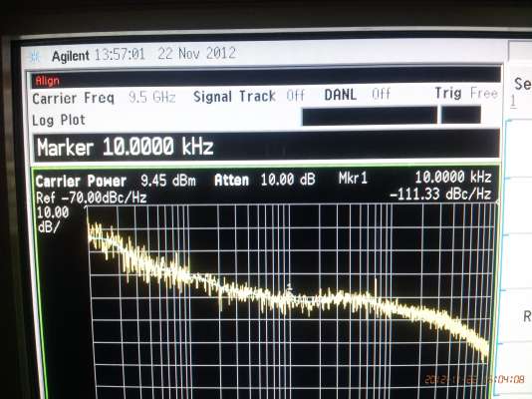Viewport: 532px width, 399px height.
Task: Click the Mkr1 diamond marker on trace
Action: point(289,288)
